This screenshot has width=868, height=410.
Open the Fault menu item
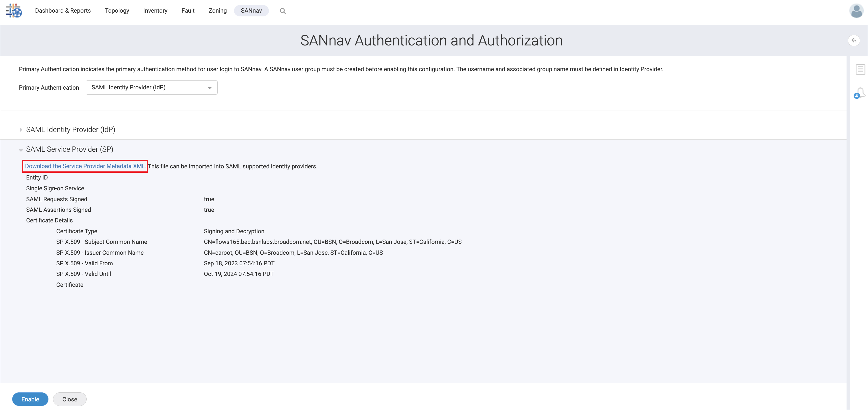point(188,11)
